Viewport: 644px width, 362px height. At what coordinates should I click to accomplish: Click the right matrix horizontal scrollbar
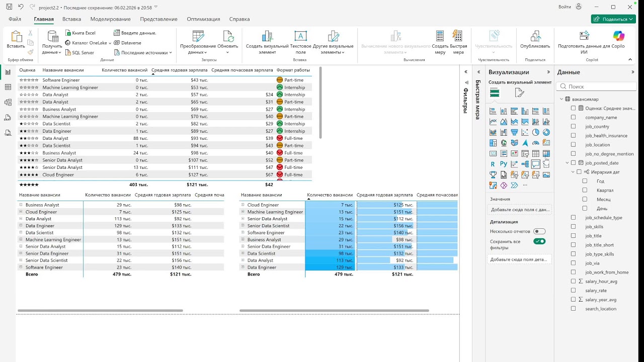tap(334, 311)
